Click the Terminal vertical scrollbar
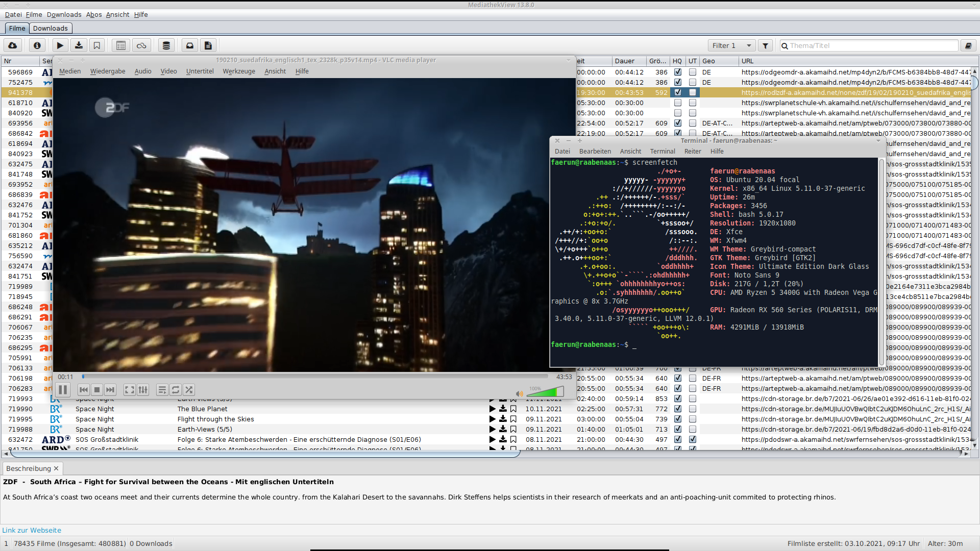 tap(881, 262)
